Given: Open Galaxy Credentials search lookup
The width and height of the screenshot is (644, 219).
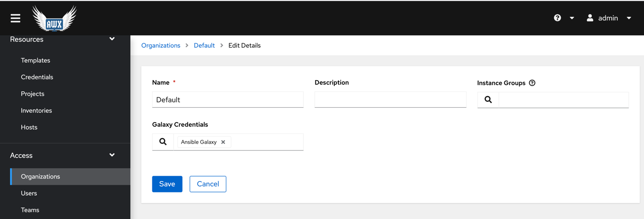Looking at the screenshot, I should click(x=163, y=142).
